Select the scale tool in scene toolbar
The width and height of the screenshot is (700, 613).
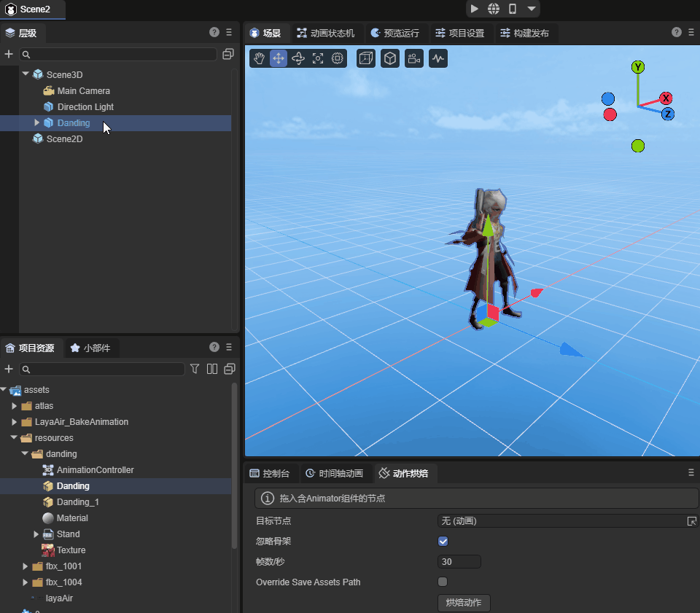(x=318, y=58)
